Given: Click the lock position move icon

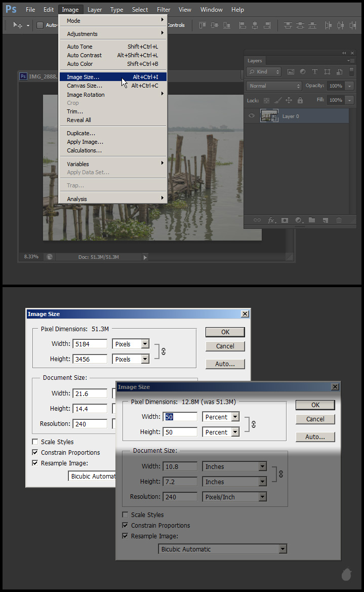Looking at the screenshot, I should pos(289,100).
